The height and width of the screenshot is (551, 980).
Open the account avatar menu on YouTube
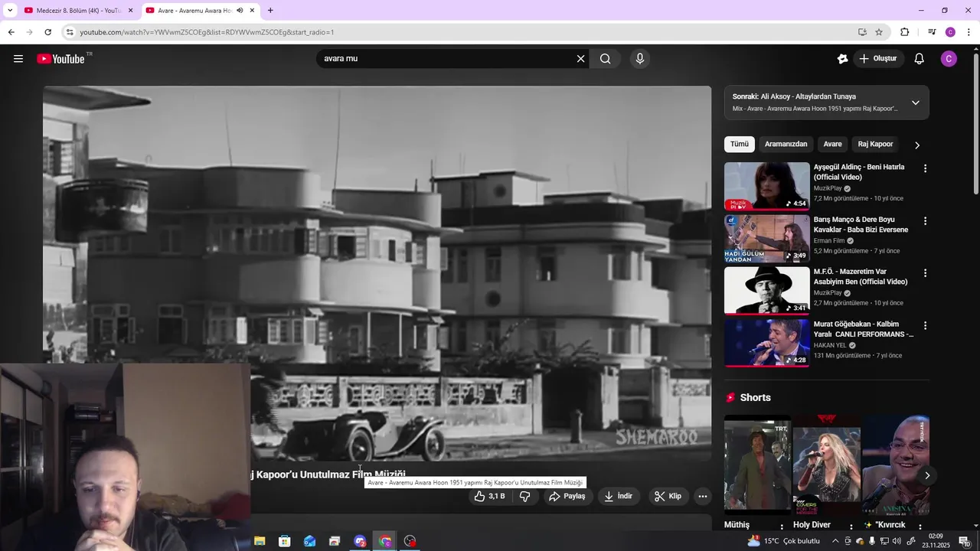[949, 59]
